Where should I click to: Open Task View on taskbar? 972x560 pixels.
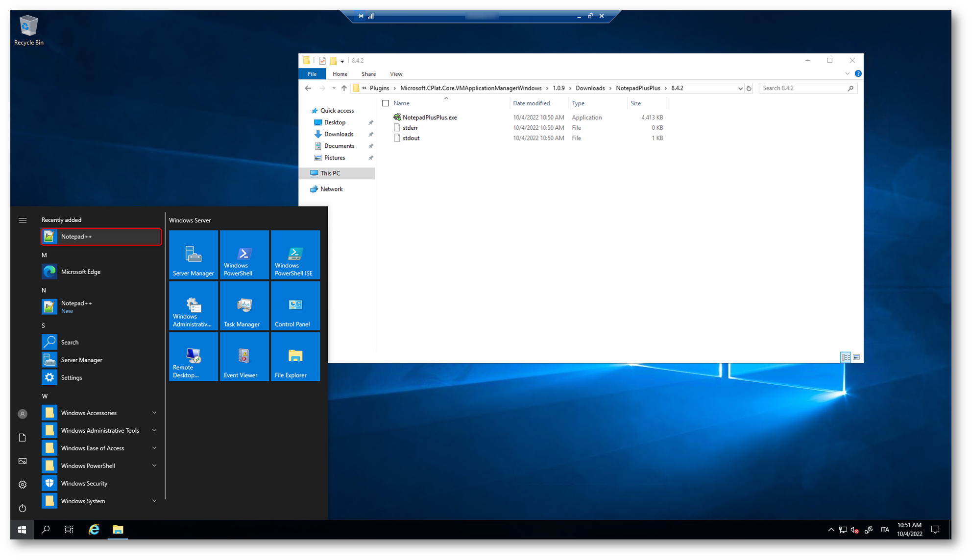69,530
